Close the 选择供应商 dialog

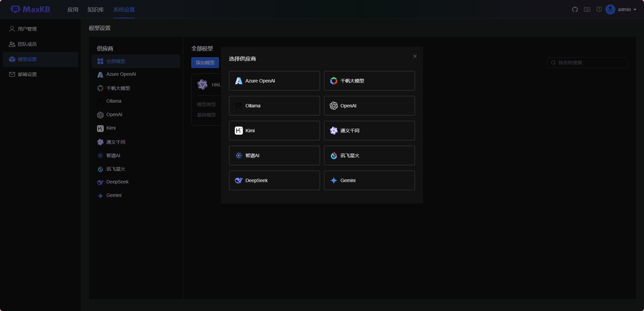click(x=415, y=56)
